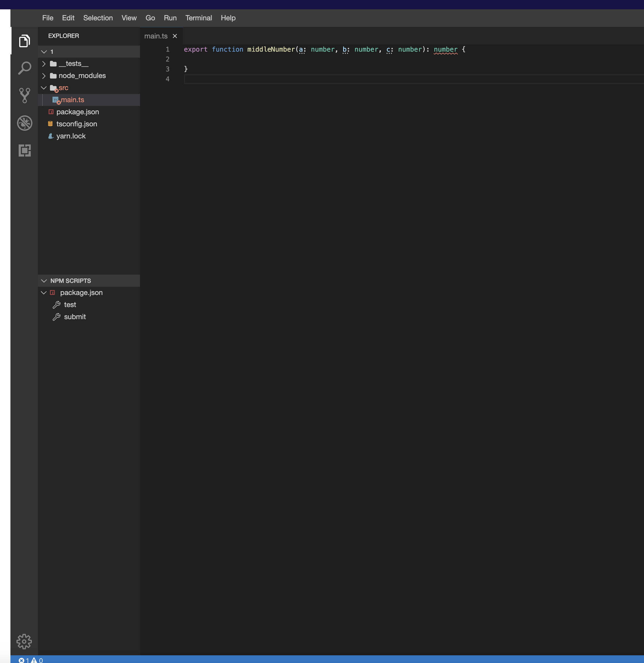The width and height of the screenshot is (644, 663).
Task: Run the test npm script
Action: pyautogui.click(x=70, y=305)
